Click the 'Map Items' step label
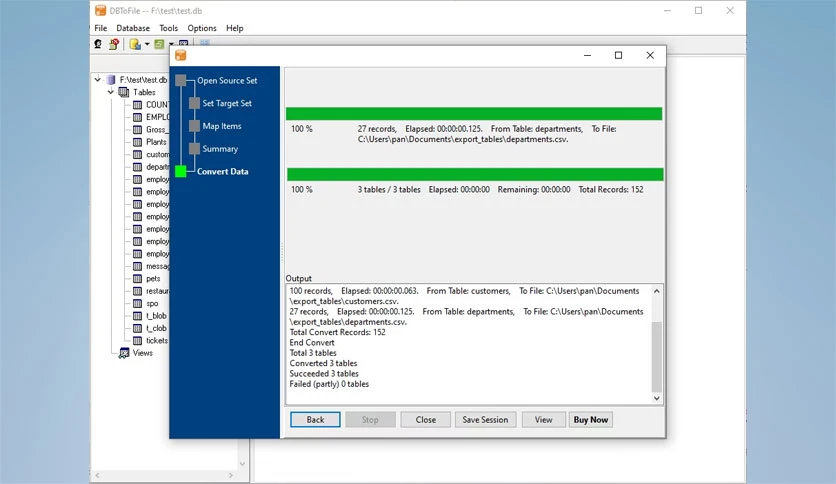 point(222,126)
